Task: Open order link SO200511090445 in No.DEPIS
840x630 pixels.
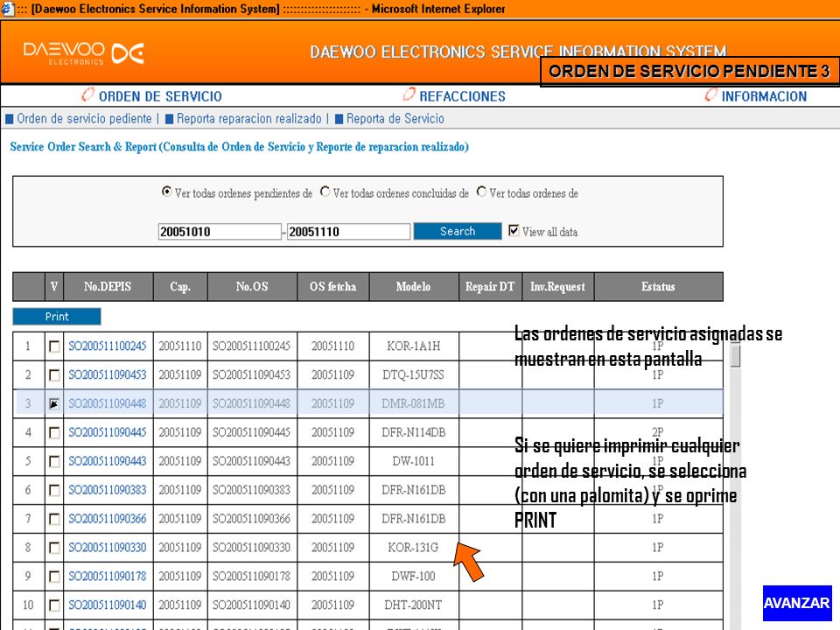Action: 107,432
